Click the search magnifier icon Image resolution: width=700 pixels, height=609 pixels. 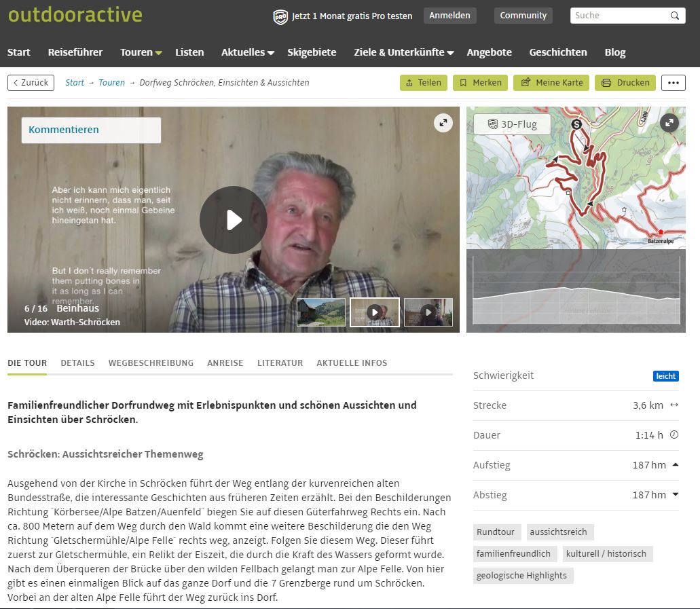tap(674, 16)
